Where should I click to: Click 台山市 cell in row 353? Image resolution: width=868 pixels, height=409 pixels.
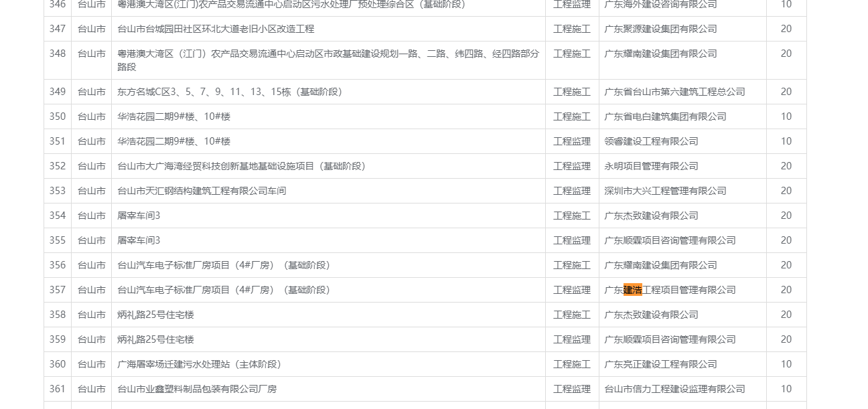click(x=92, y=191)
